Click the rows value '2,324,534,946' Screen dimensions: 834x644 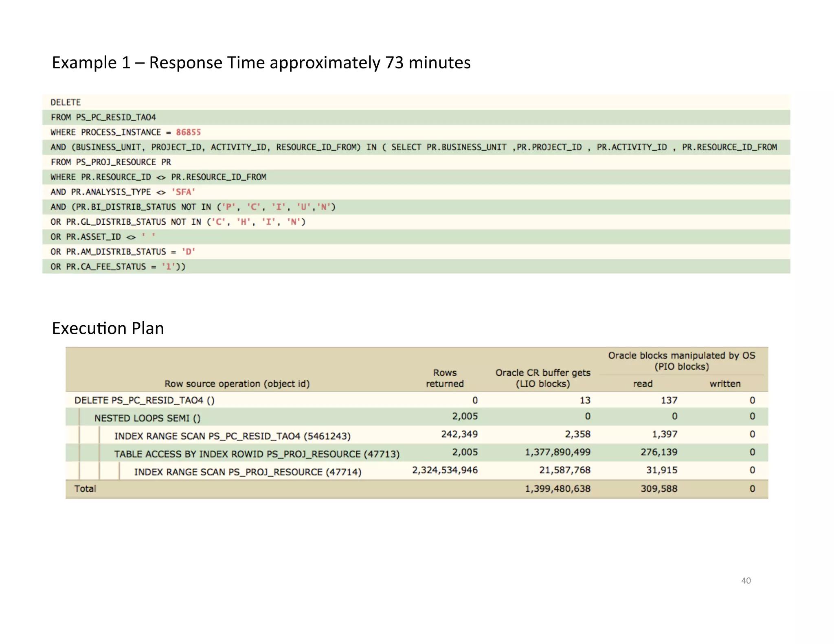(445, 470)
